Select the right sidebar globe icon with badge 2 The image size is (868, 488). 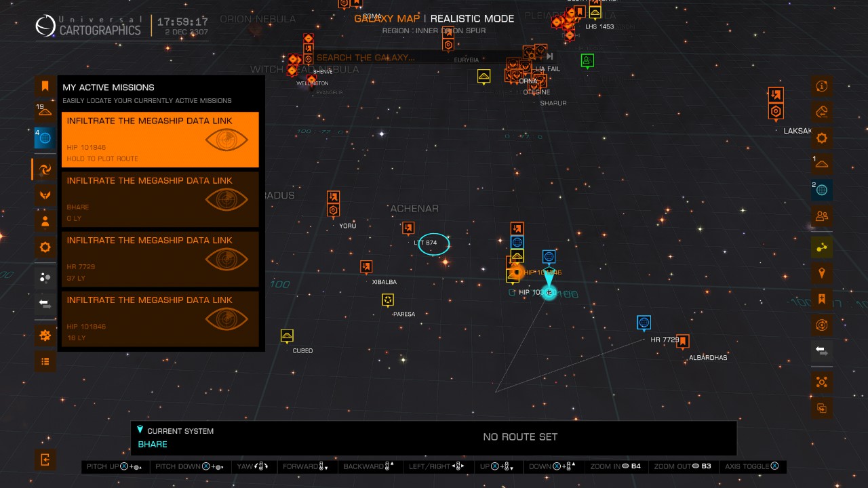pos(822,190)
